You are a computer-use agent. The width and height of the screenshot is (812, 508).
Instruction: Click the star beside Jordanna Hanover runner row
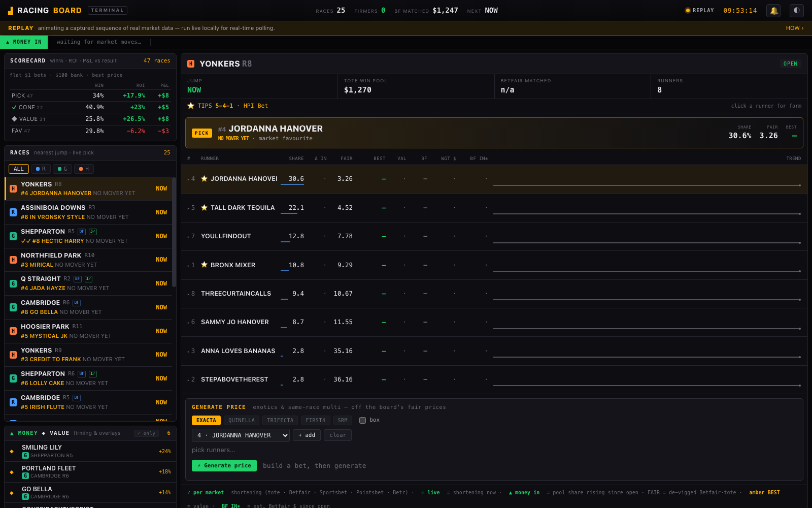[204, 179]
